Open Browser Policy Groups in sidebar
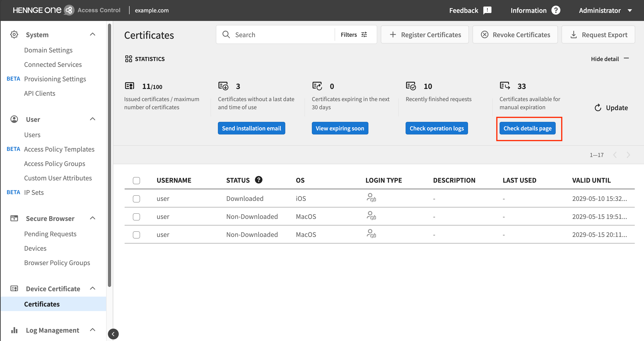The image size is (644, 341). click(x=57, y=263)
